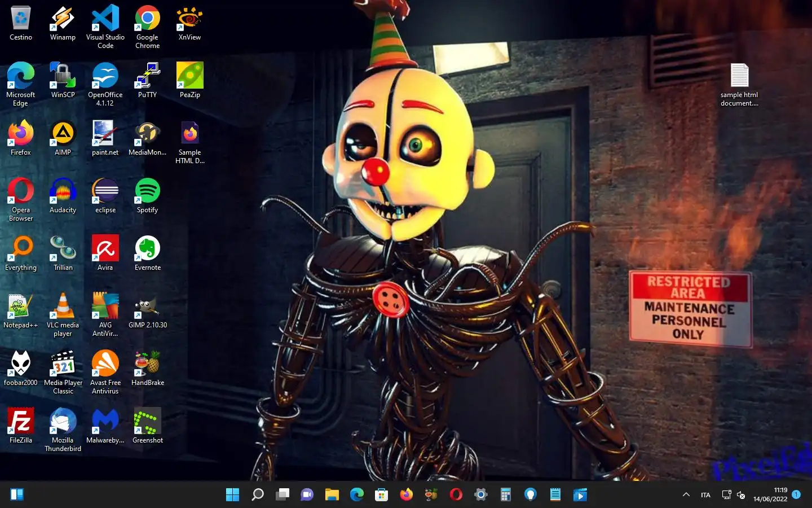Open the network status tray icon
The image size is (812, 508).
point(726,495)
